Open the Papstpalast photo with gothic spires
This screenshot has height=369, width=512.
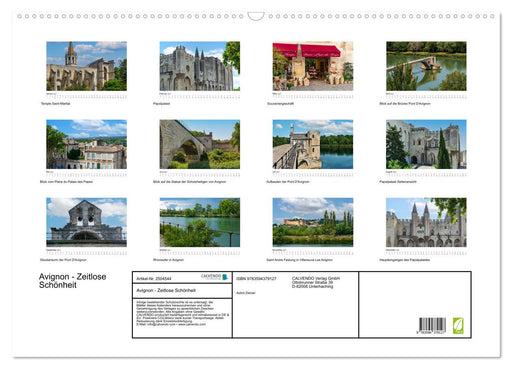200,66
